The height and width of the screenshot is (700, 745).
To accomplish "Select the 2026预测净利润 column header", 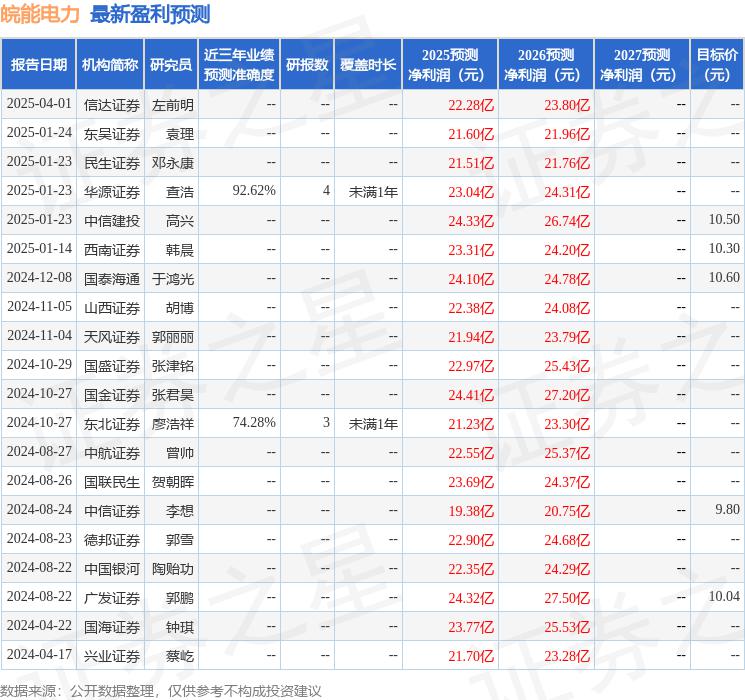I will [546, 65].
